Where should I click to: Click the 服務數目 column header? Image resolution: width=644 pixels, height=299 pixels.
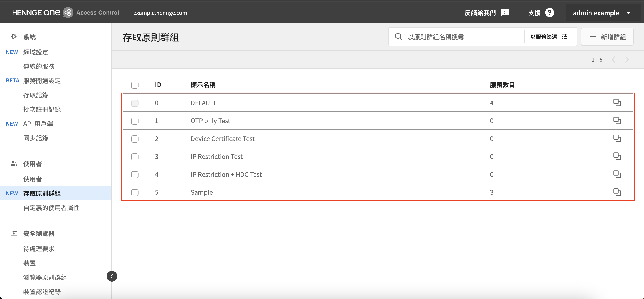pos(502,85)
